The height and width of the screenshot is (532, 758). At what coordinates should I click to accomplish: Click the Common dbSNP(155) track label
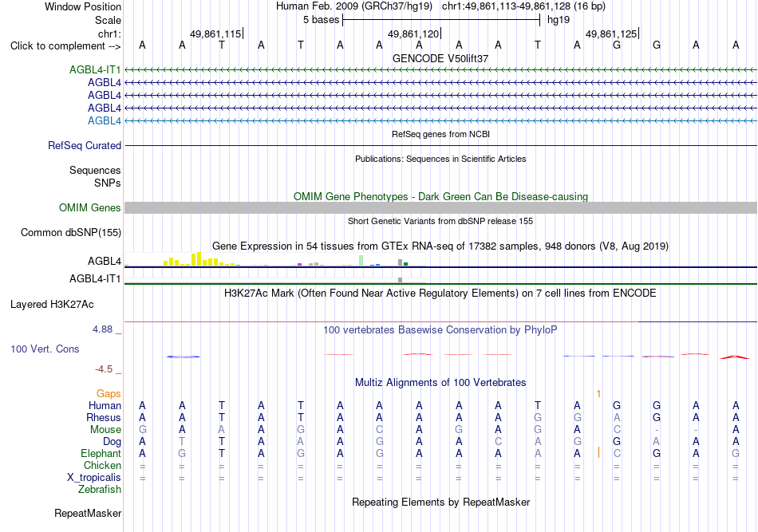pos(70,232)
